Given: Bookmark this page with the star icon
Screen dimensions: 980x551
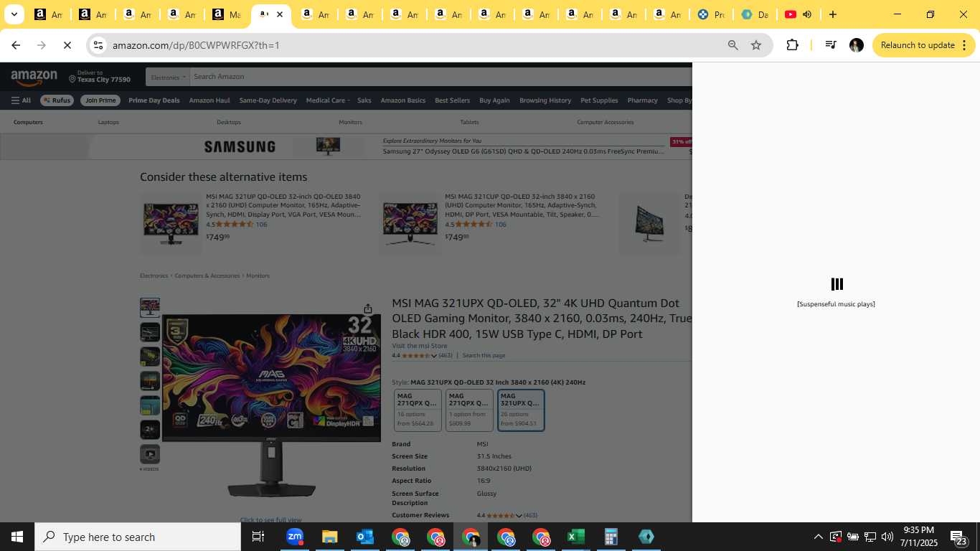Looking at the screenshot, I should click(755, 45).
